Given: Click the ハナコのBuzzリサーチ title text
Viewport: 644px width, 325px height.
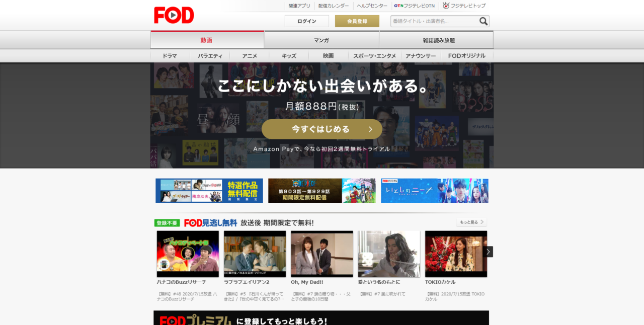Looking at the screenshot, I should pos(182,282).
